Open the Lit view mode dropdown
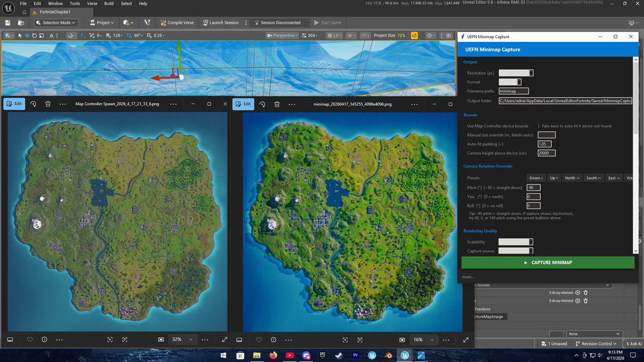This screenshot has height=362, width=644. pos(335,35)
